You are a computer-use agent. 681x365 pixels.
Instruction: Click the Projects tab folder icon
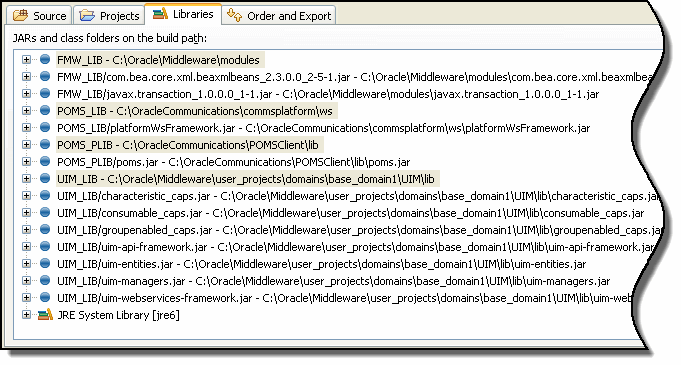click(87, 16)
